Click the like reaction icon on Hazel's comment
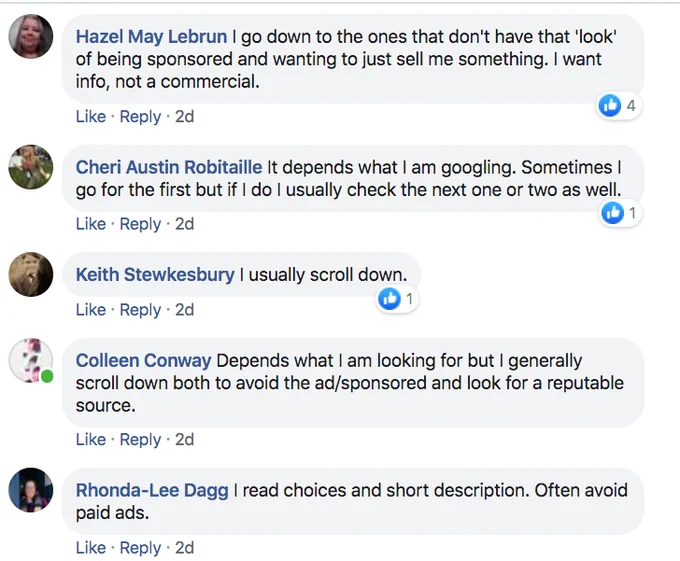The height and width of the screenshot is (561, 680). tap(610, 105)
